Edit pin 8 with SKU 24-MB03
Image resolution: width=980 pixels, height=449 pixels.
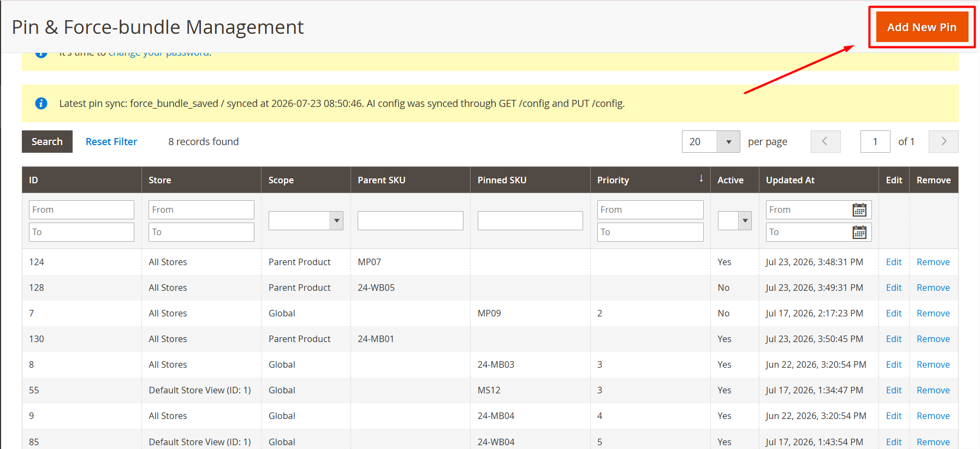pos(894,365)
